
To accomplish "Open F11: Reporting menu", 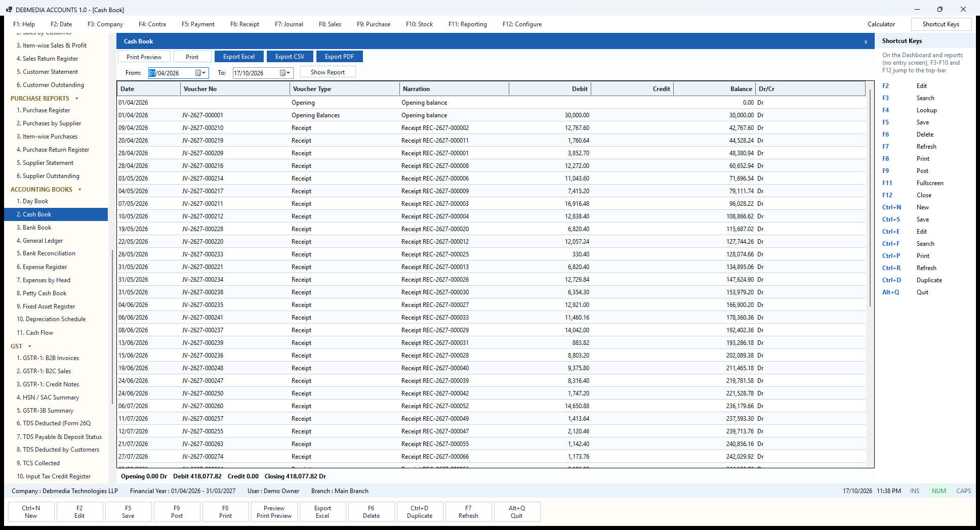I will tap(468, 24).
